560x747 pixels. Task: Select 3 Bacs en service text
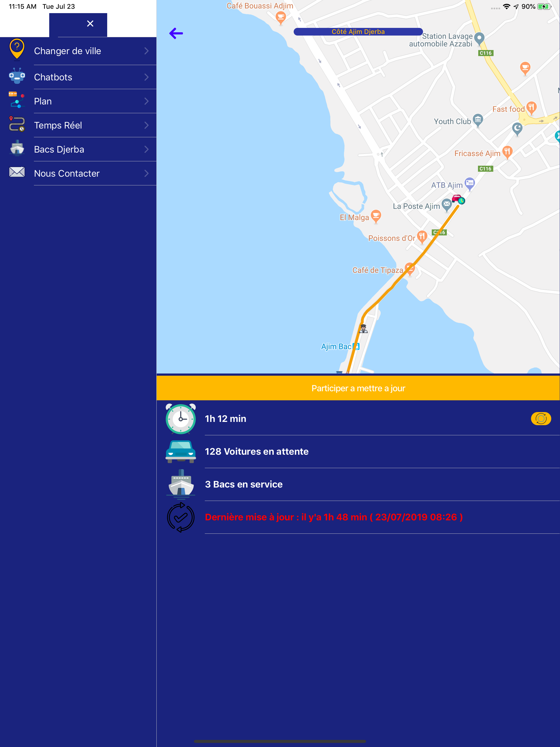click(x=244, y=484)
